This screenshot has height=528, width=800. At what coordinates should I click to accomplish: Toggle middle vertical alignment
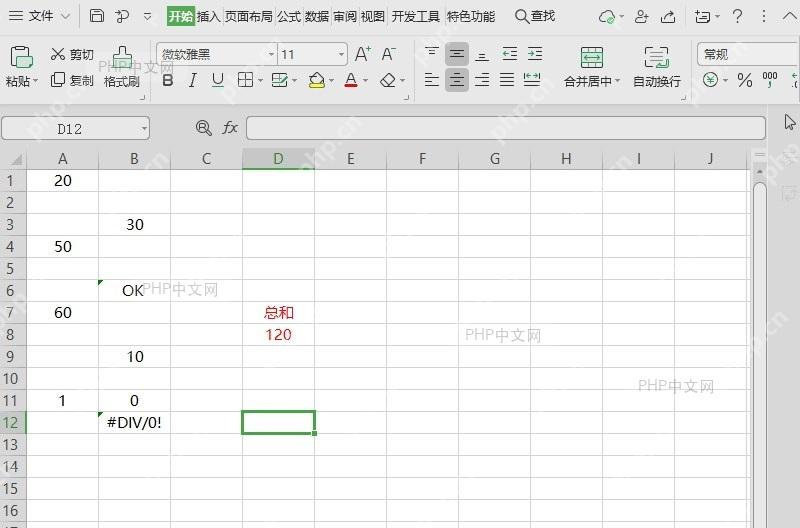(x=457, y=54)
